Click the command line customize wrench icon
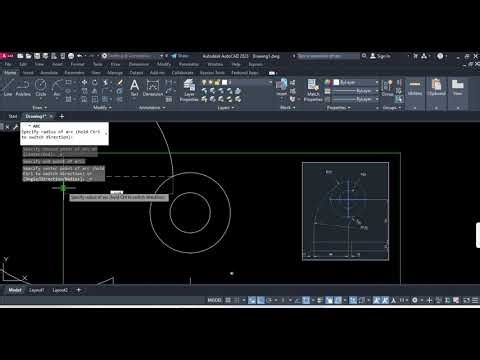Viewport: 480px width, 360px height. point(15,127)
